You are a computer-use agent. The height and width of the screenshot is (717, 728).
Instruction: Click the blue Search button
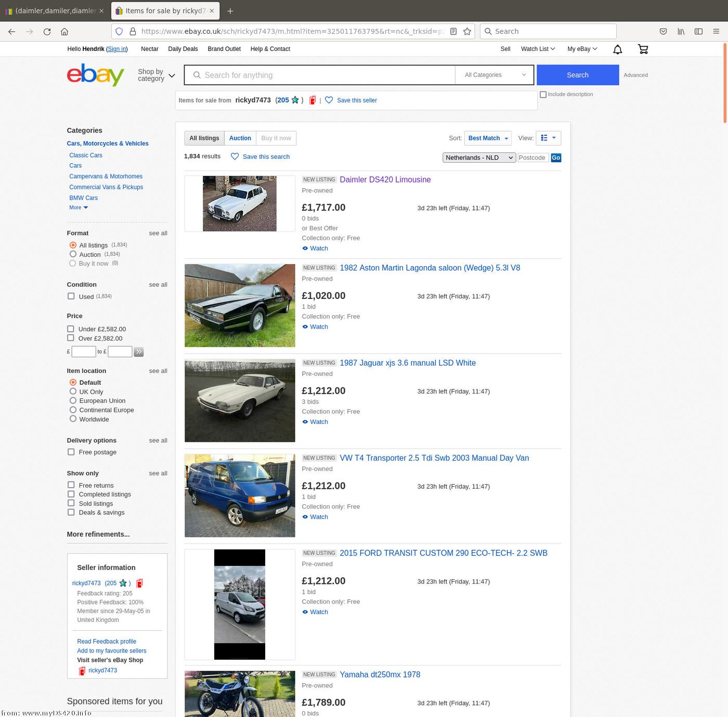coord(578,75)
